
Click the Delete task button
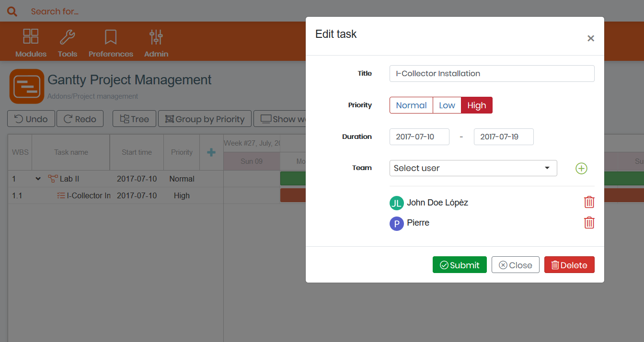(x=569, y=265)
